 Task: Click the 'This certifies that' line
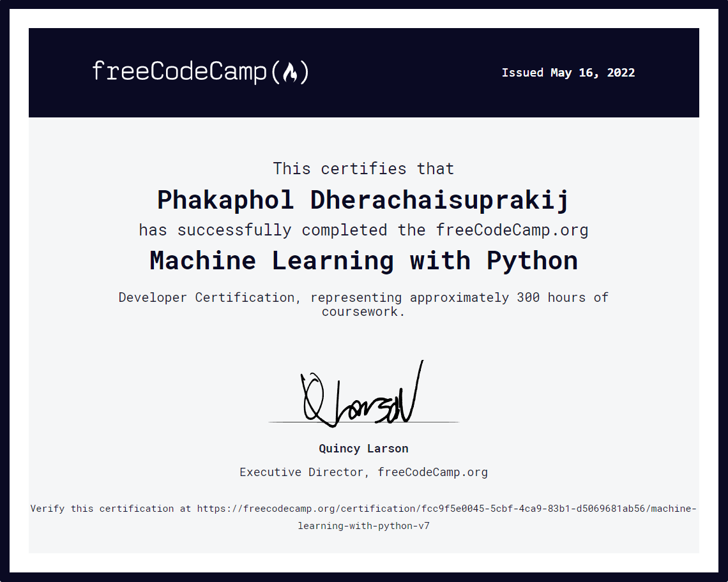(363, 168)
